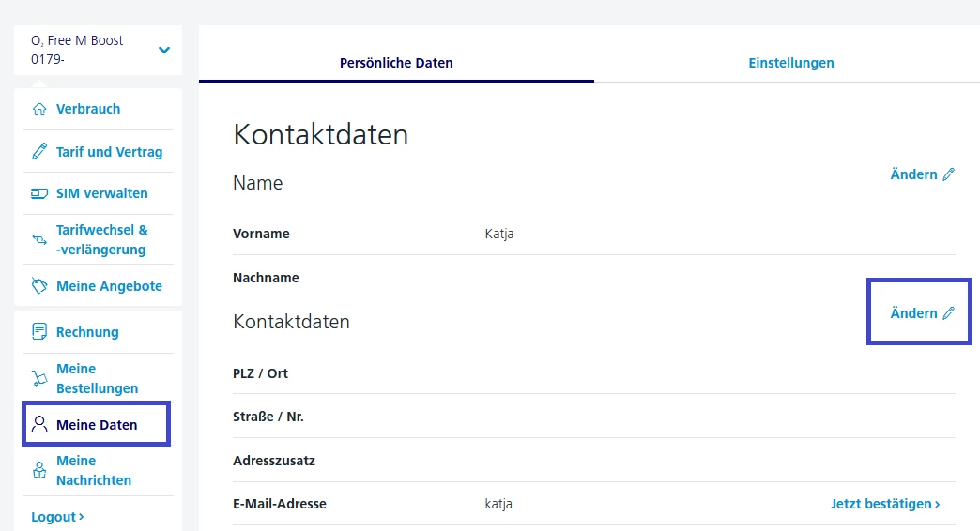Click the Meine Daten person icon
This screenshot has width=980, height=531.
39,424
